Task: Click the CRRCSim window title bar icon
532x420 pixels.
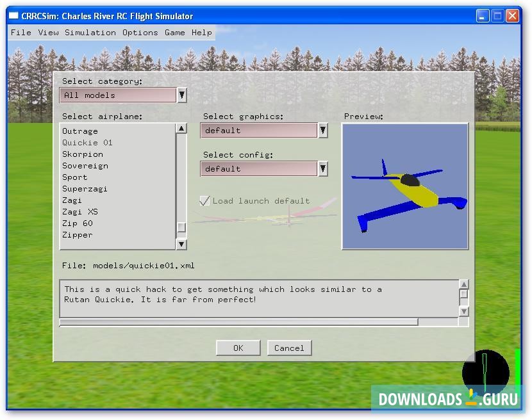Action: point(13,15)
